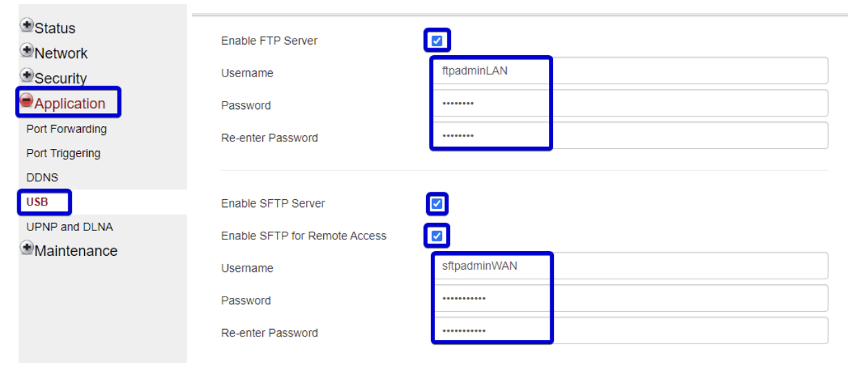Toggle Enable SFTP Server checkbox
Screen dimensions: 868x380
tap(436, 203)
